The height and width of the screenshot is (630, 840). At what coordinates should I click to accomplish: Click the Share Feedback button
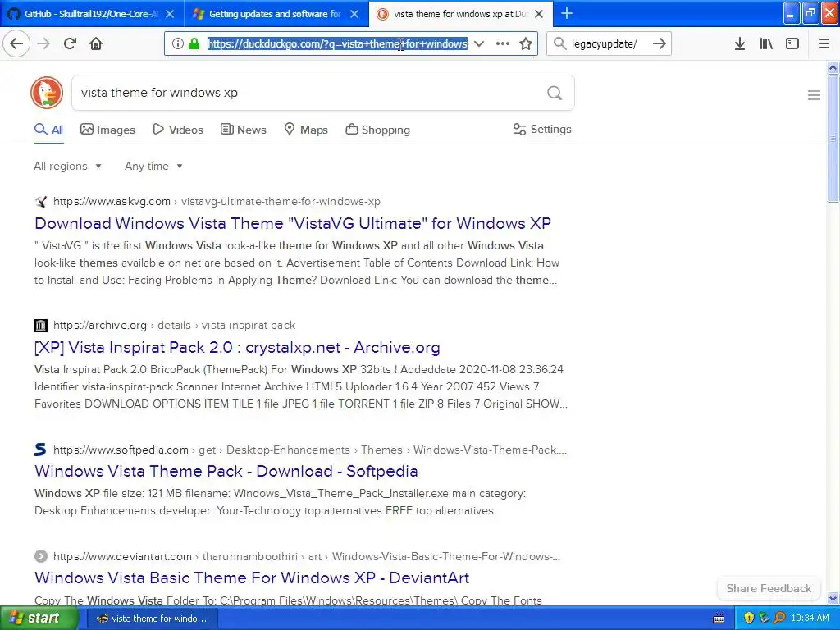tap(769, 588)
